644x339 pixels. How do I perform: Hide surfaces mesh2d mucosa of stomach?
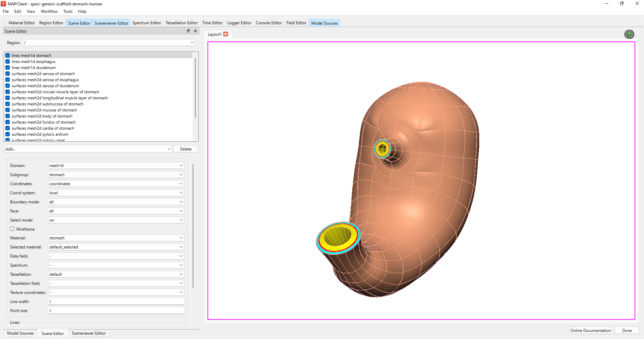click(x=7, y=110)
